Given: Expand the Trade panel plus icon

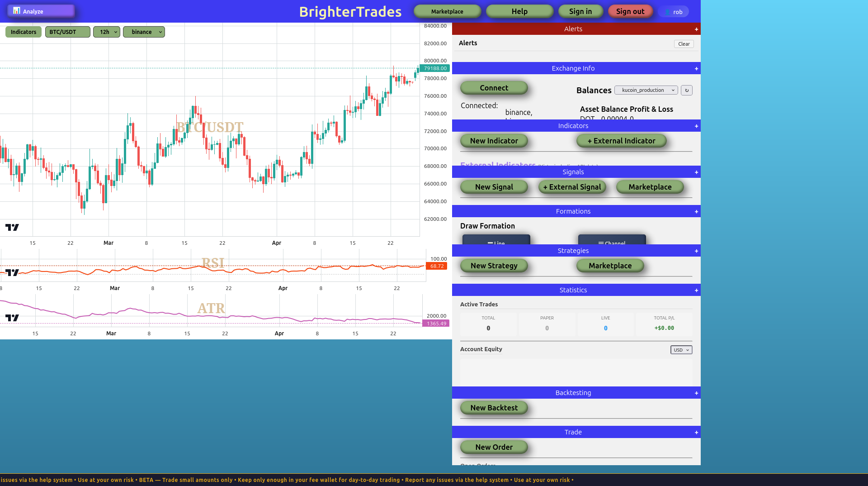Looking at the screenshot, I should pos(696,432).
